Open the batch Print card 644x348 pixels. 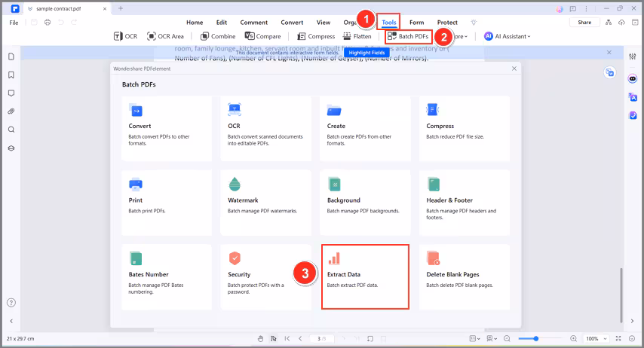(x=167, y=203)
